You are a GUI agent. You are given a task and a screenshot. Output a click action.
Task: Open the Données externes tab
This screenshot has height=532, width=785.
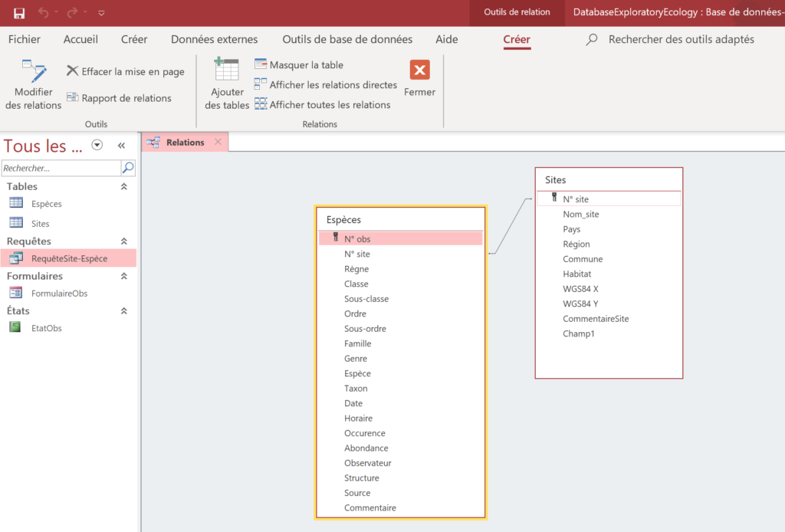point(215,40)
